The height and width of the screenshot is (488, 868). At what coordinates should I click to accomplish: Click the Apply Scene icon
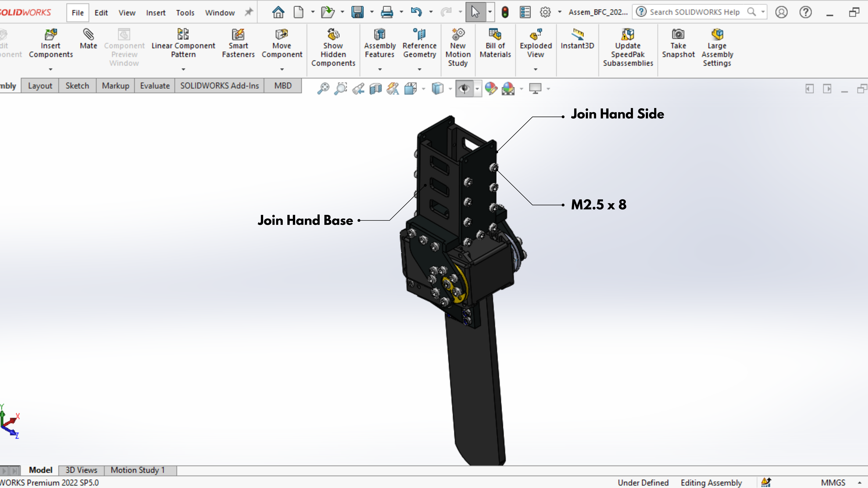(508, 89)
